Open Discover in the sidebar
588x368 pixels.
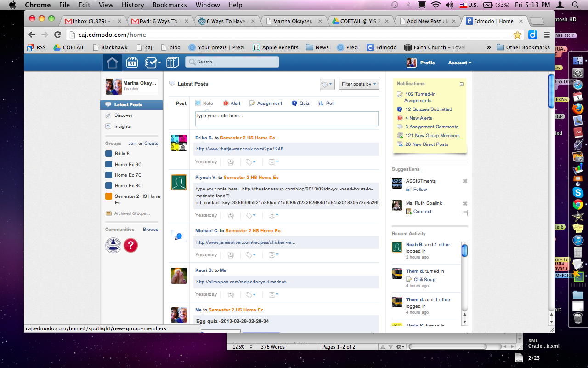[x=124, y=115]
